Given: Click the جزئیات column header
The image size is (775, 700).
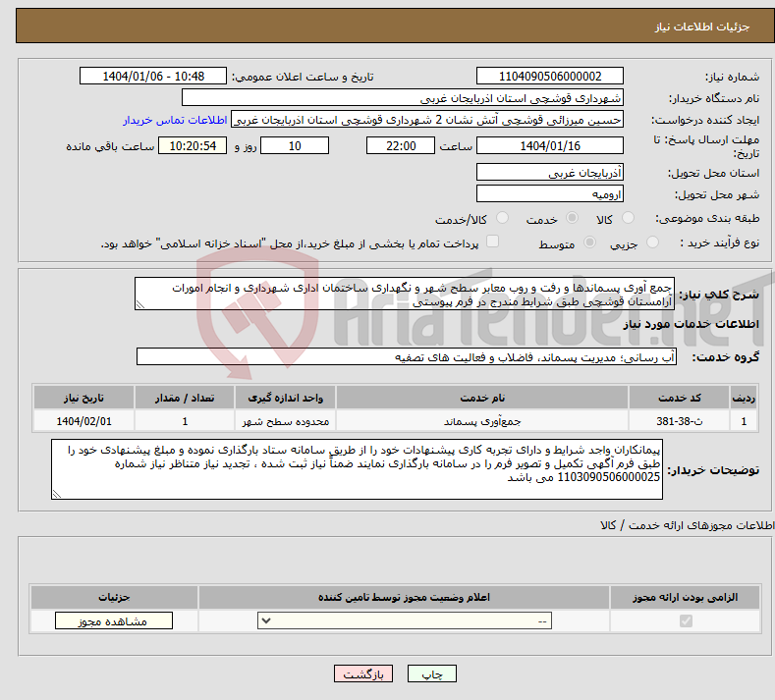Looking at the screenshot, I should click(x=114, y=597).
